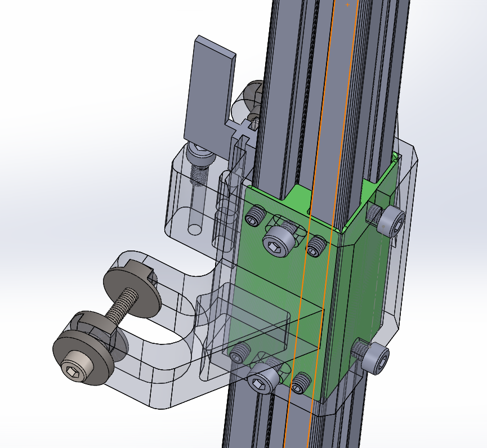Select the upper center cap screw on green bracket front

(279, 241)
